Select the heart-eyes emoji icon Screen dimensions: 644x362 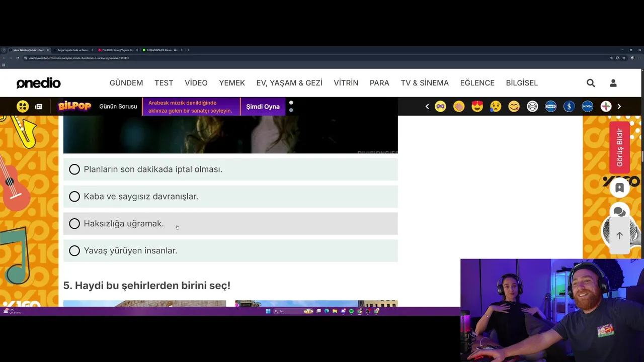click(477, 106)
